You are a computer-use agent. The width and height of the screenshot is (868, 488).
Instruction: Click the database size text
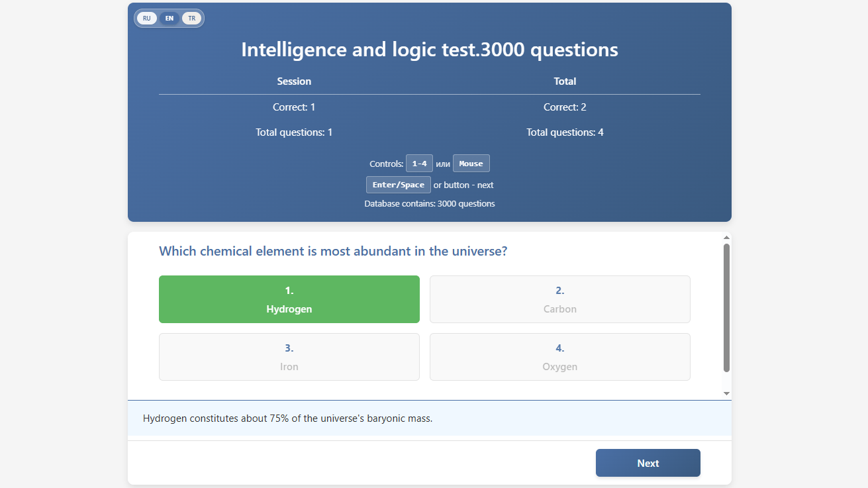point(429,203)
